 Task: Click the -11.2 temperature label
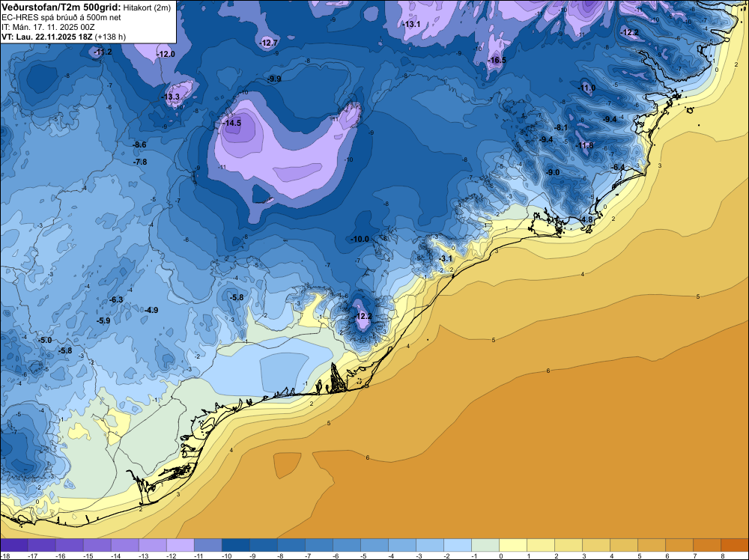coord(103,52)
